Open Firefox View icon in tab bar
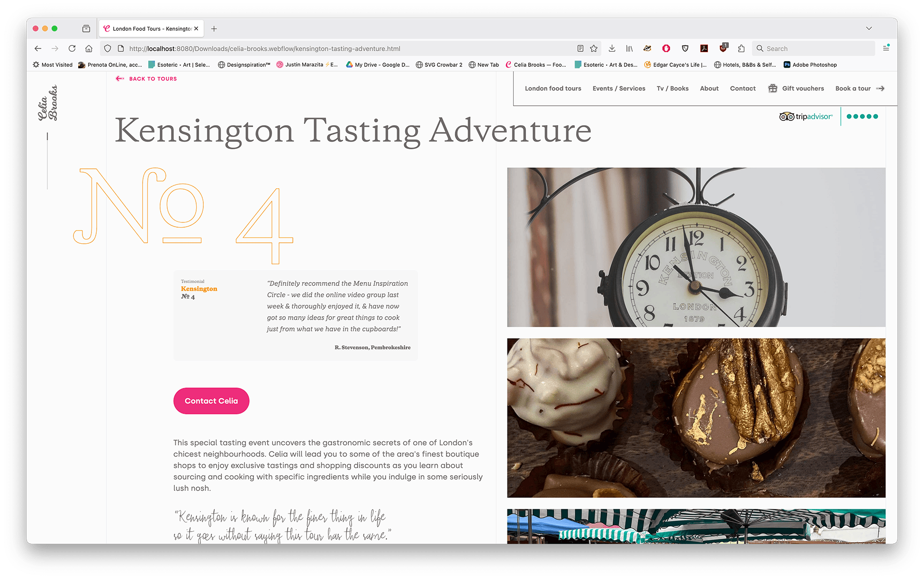This screenshot has height=579, width=924. click(86, 28)
